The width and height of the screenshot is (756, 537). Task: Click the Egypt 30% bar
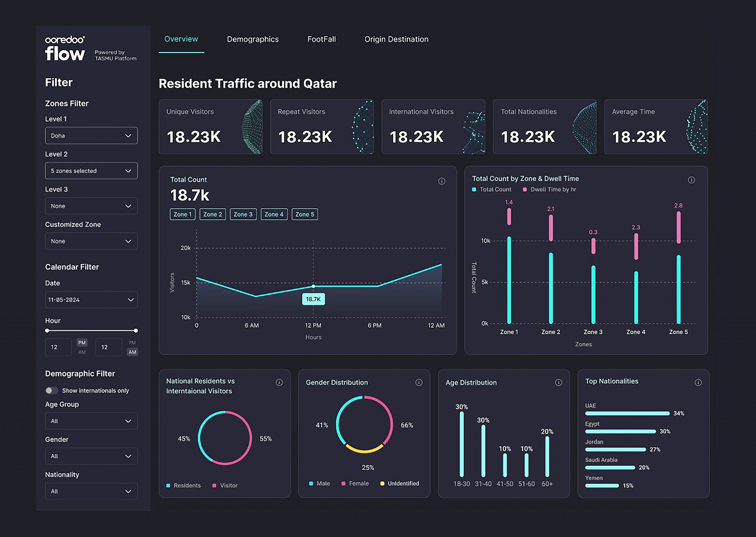tap(620, 431)
